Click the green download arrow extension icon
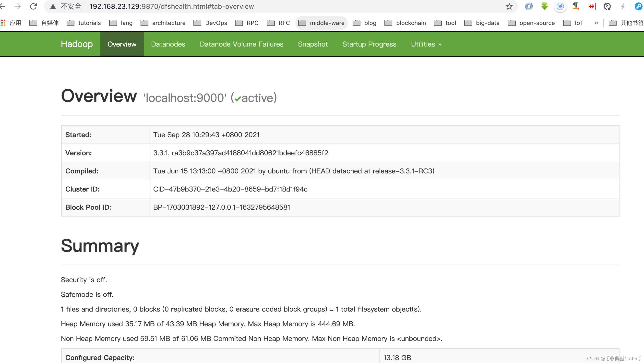Screen dimensions: 644x363 coord(544,6)
